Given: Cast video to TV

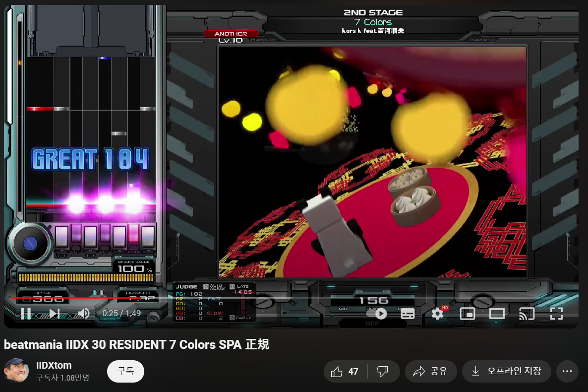Looking at the screenshot, I should (x=527, y=314).
